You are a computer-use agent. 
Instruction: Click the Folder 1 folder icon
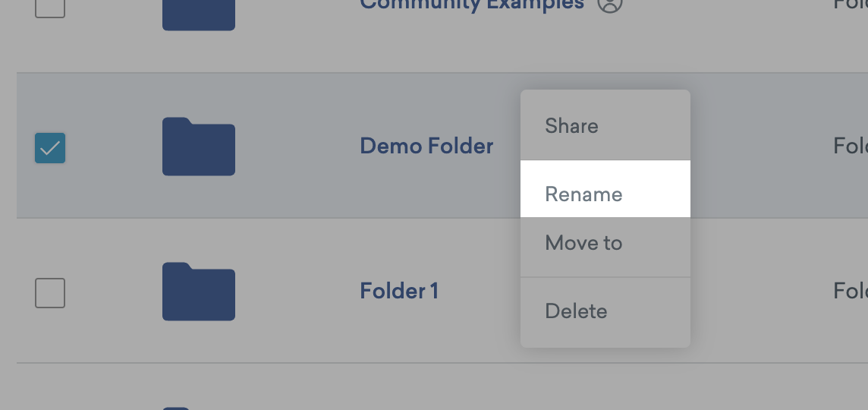199,292
